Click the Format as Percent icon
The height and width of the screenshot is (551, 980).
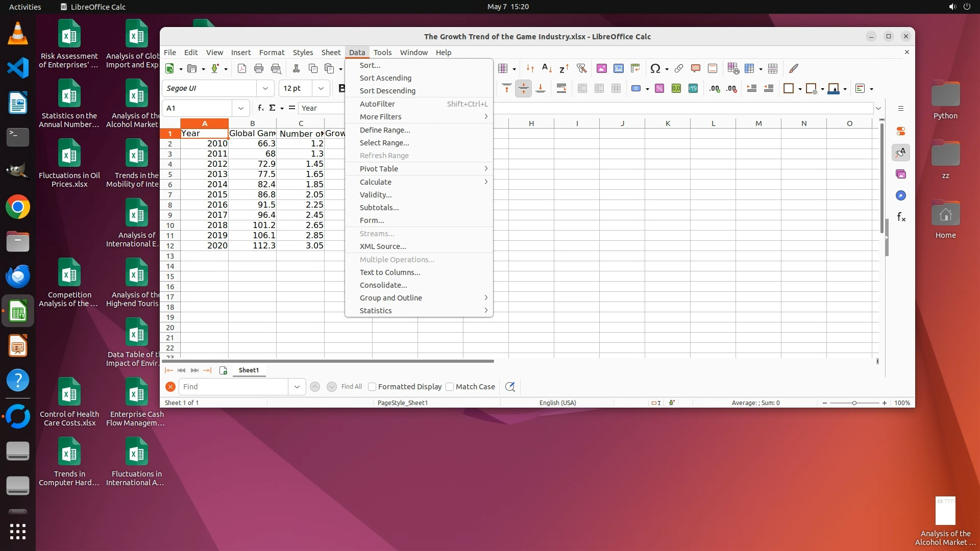pos(659,88)
